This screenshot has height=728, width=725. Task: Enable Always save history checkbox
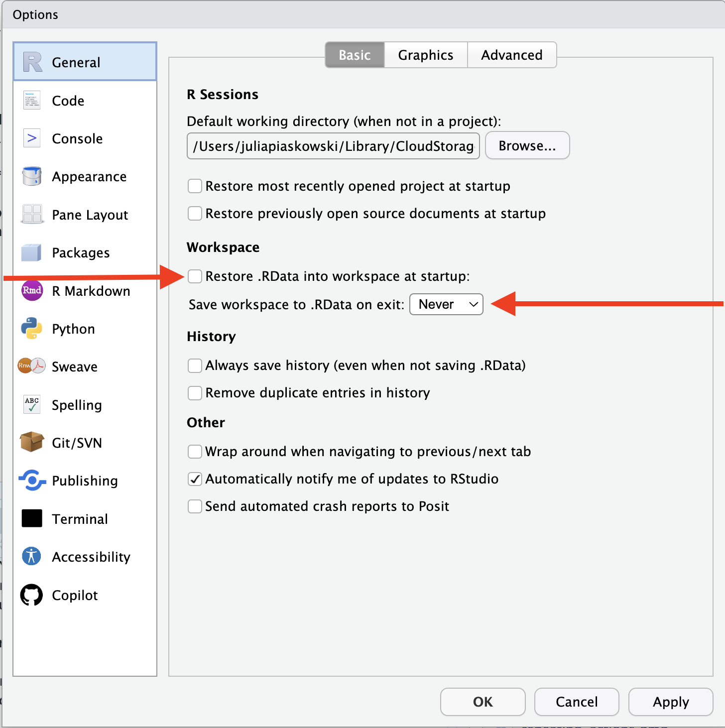pyautogui.click(x=195, y=365)
